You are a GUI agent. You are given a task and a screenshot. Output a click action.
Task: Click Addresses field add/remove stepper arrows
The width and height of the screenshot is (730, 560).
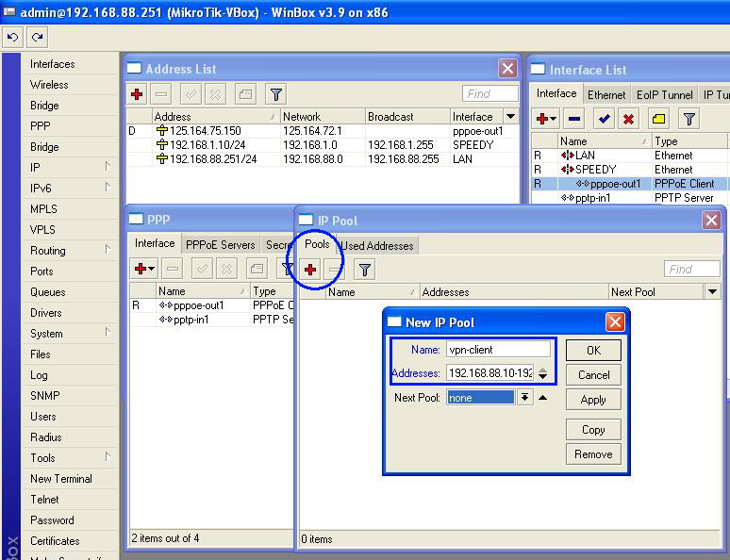[x=543, y=373]
